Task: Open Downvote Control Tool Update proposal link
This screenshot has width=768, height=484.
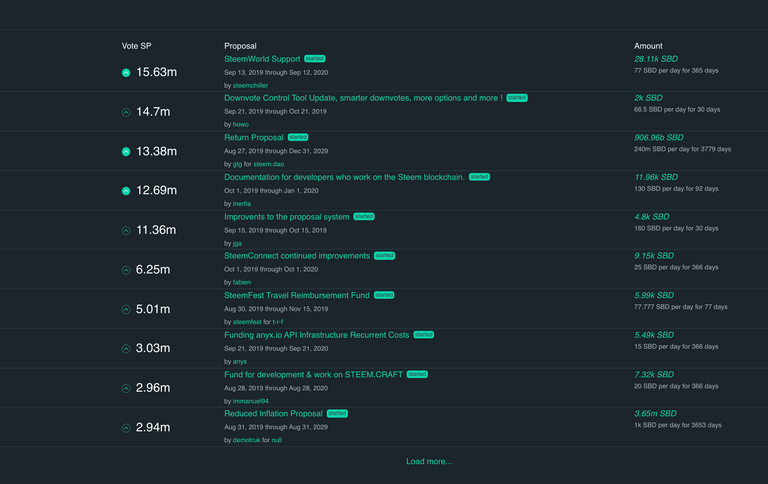Action: 363,98
